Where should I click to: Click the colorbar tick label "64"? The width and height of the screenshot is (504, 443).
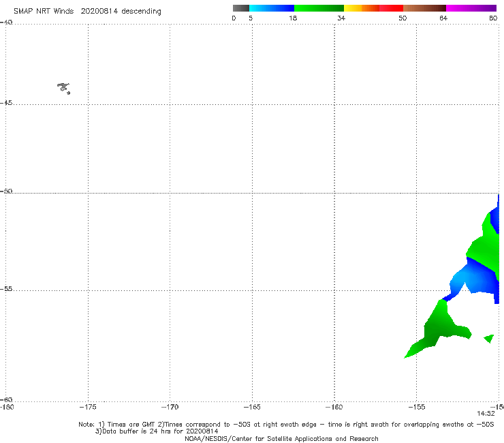443,18
